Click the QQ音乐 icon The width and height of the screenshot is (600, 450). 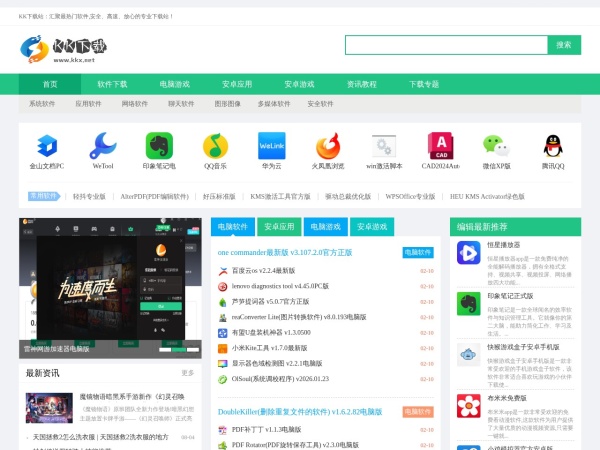click(215, 147)
